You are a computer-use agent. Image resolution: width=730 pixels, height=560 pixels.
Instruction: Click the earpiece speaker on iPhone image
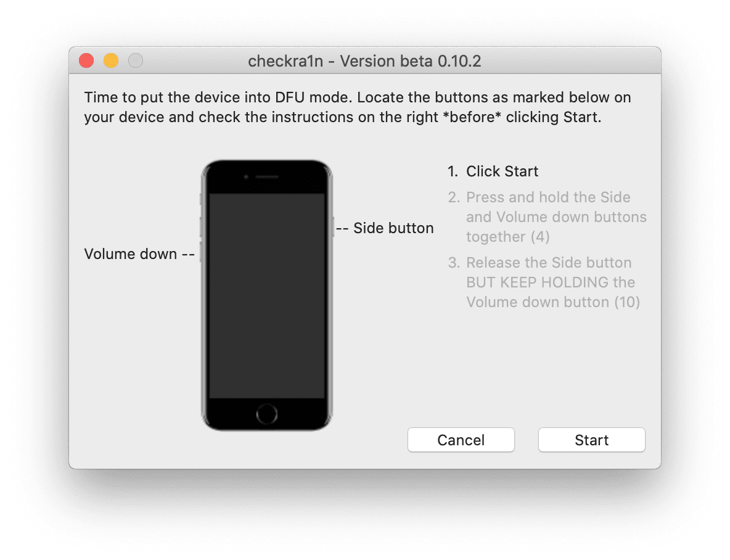pos(266,177)
